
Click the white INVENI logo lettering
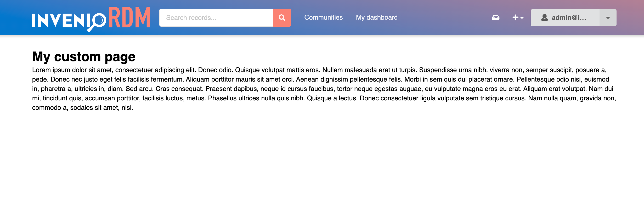click(59, 20)
